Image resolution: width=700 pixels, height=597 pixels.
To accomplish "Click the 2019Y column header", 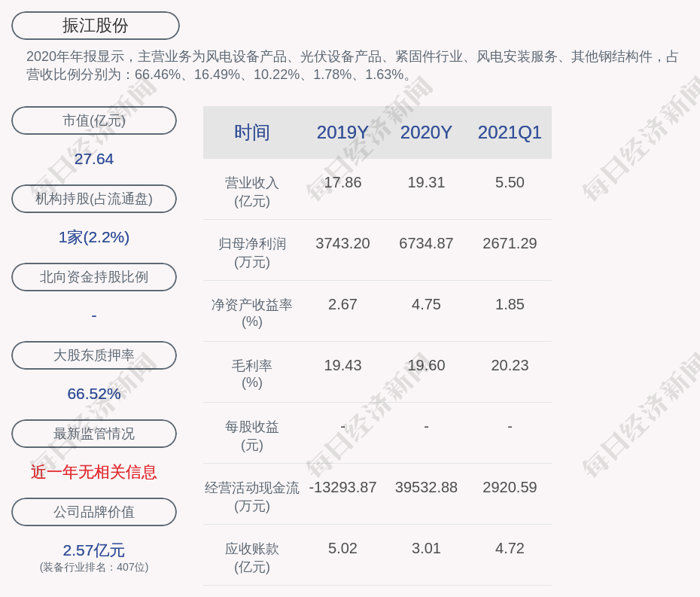I will (342, 132).
